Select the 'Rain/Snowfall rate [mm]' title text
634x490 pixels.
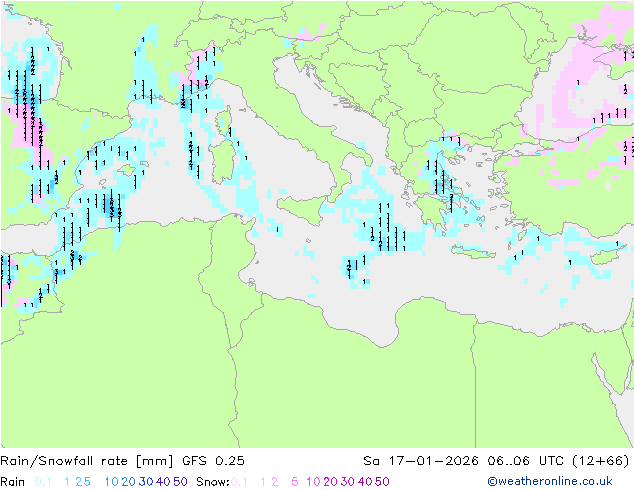coord(87,461)
